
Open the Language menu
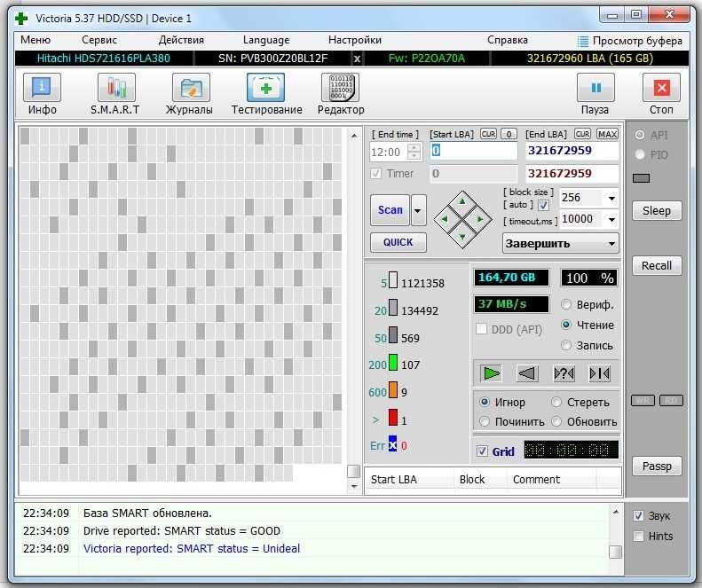[266, 40]
